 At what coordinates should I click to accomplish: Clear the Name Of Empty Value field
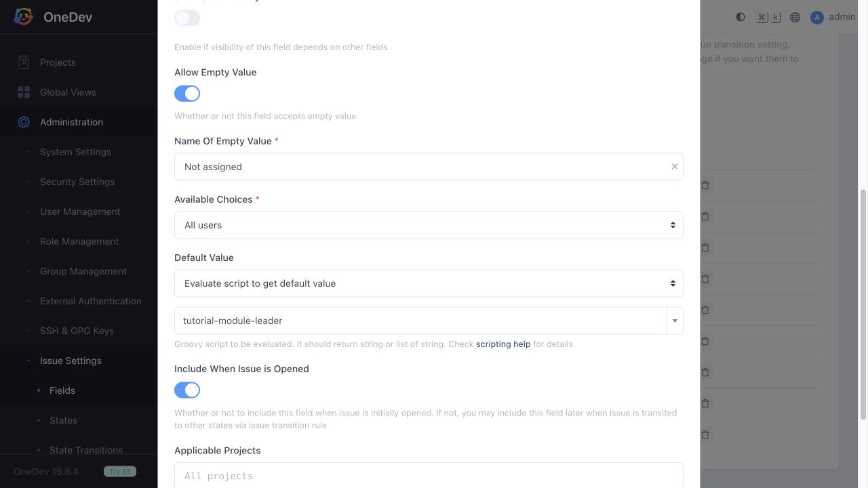point(674,167)
